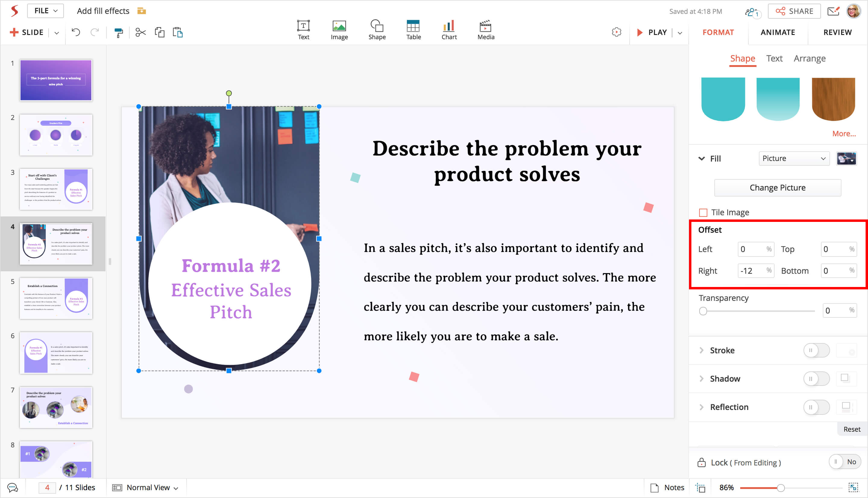Viewport: 868px width, 498px height.
Task: Click the format painter icon
Action: tap(118, 33)
